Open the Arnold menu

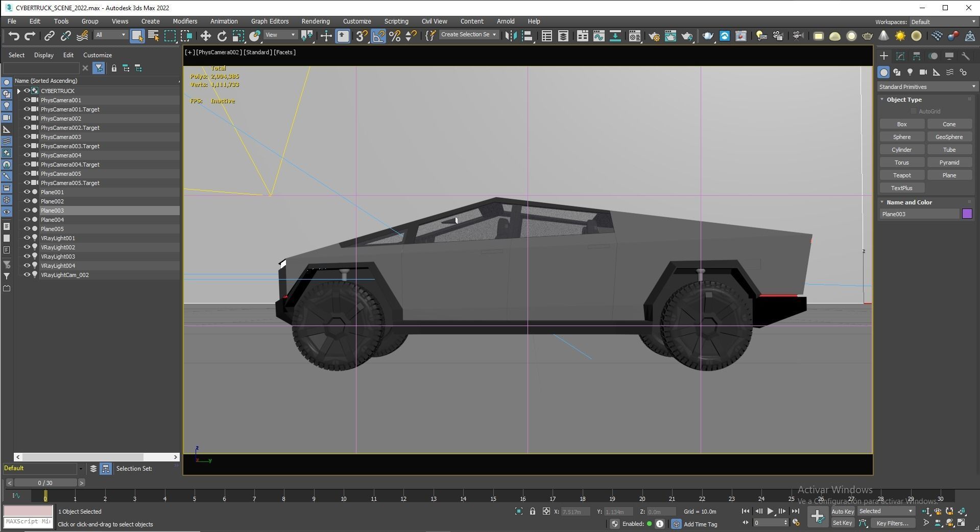(x=506, y=21)
